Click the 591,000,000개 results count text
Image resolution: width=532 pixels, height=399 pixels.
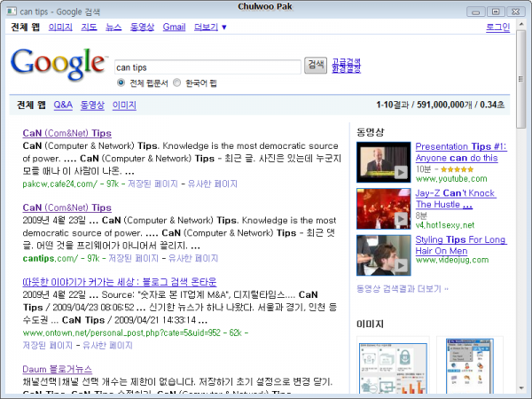[444, 105]
